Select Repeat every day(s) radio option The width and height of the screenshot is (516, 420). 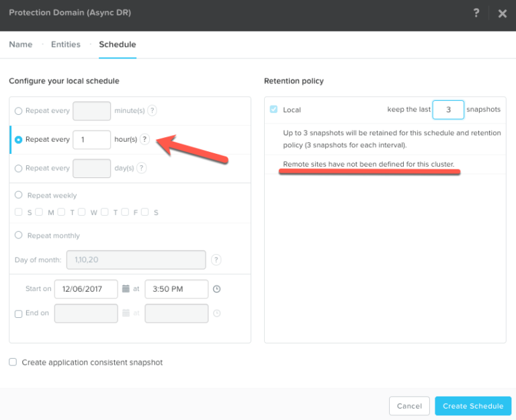coord(18,169)
